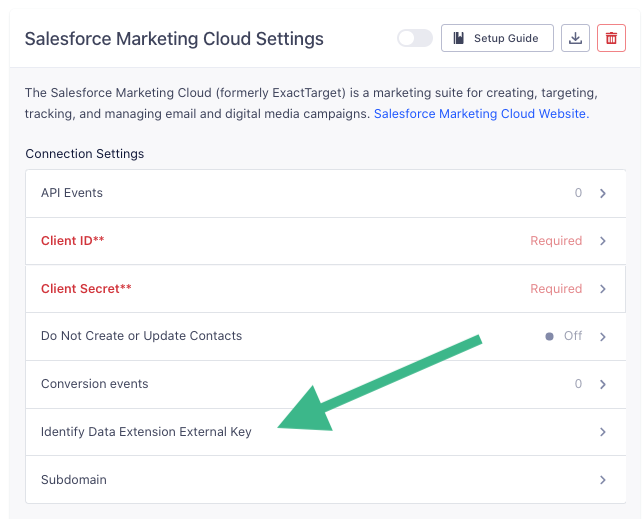Click the Subdomain setting label
This screenshot has width=642, height=519.
coord(73,480)
